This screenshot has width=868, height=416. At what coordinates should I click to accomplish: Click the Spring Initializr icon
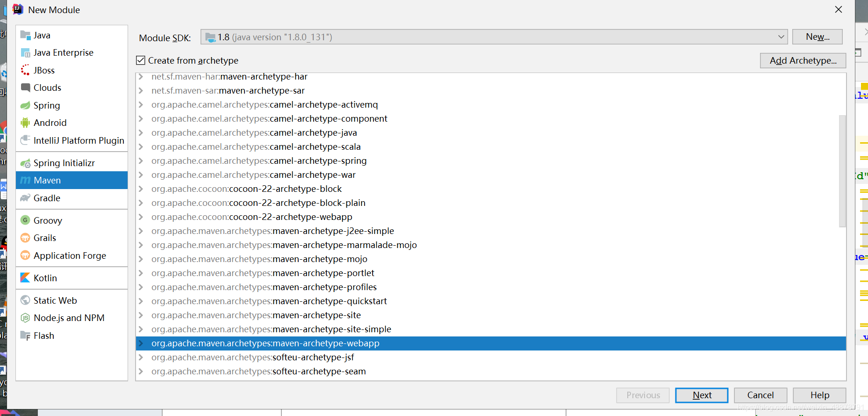[25, 163]
